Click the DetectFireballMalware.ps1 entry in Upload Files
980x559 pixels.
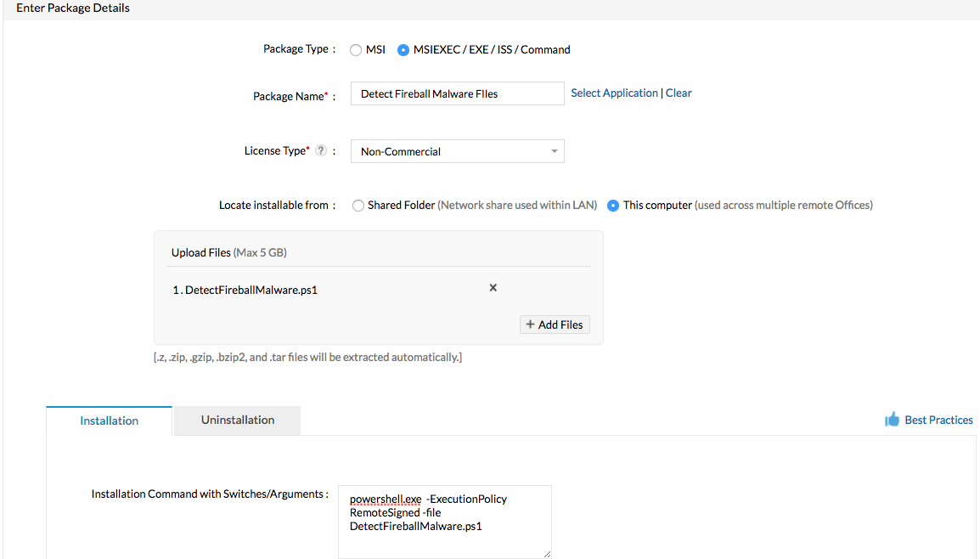(251, 290)
